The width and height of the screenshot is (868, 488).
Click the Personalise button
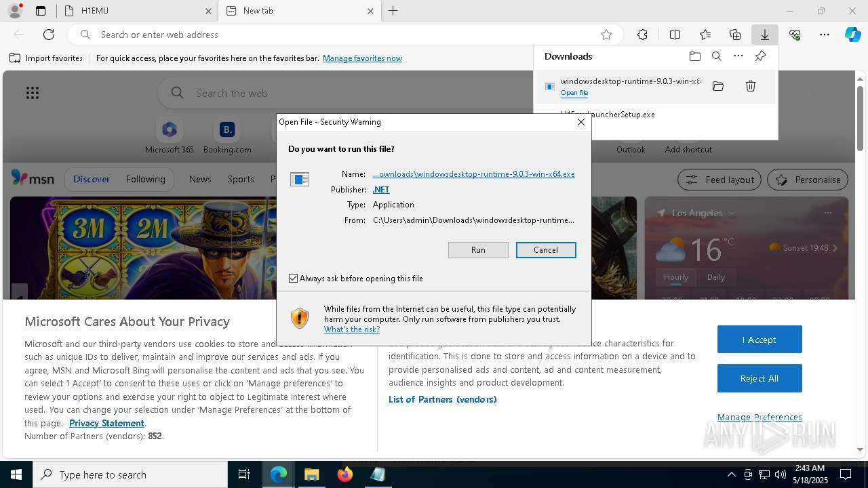[x=808, y=180]
